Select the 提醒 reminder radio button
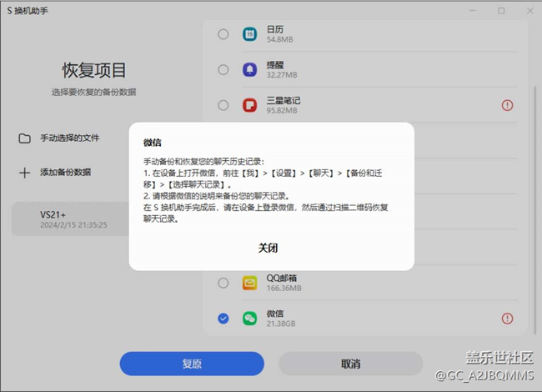The image size is (542, 392). (223, 69)
